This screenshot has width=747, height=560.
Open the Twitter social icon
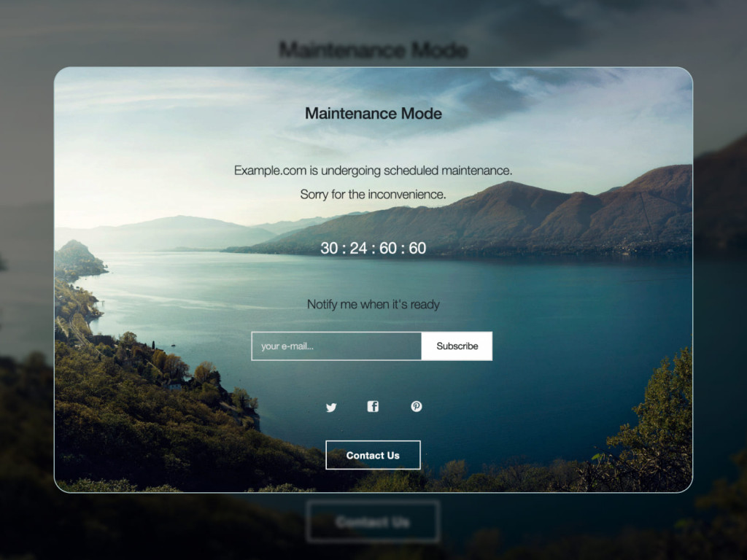coord(331,407)
